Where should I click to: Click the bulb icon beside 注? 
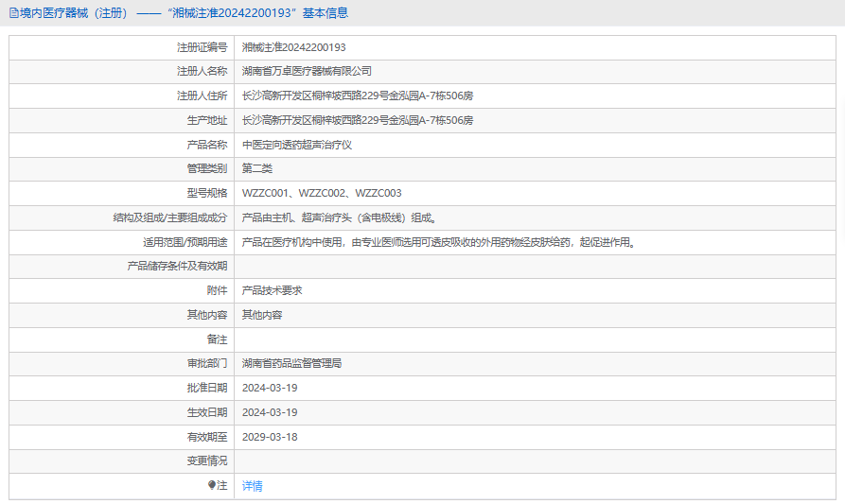(212, 485)
